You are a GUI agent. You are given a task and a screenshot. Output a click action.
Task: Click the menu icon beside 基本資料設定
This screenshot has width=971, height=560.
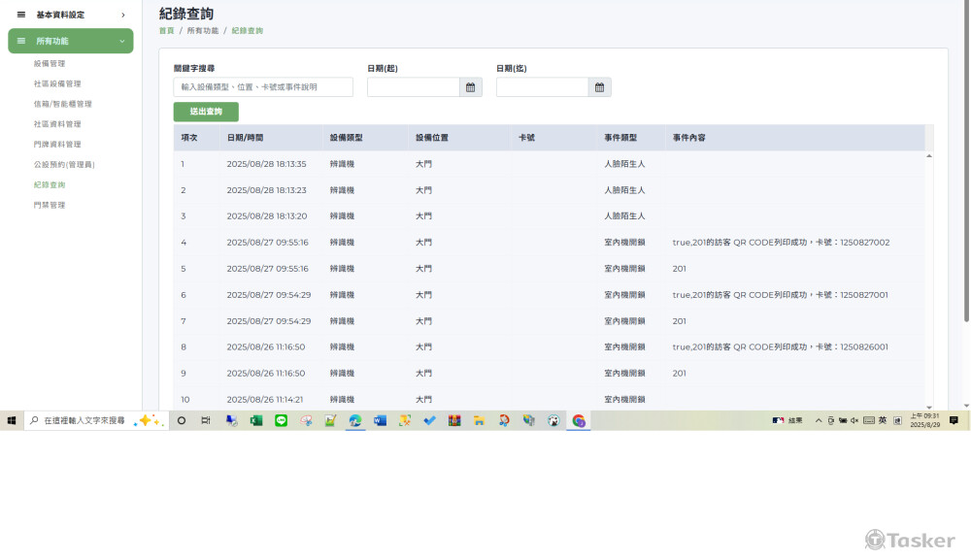click(21, 15)
